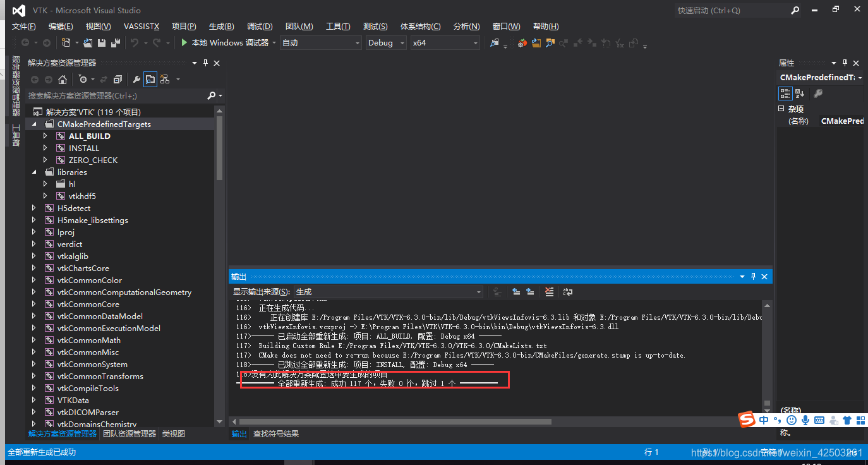Collapse the 杂项 property category
The image size is (868, 465).
click(x=781, y=109)
